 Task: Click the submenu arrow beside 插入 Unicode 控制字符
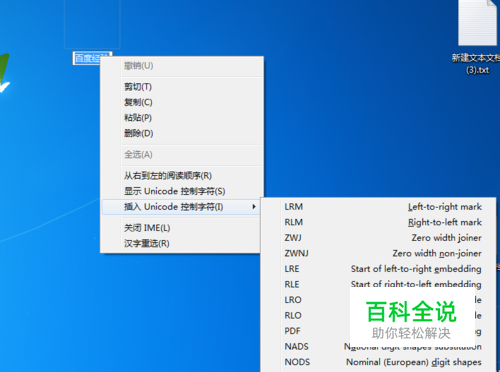254,207
